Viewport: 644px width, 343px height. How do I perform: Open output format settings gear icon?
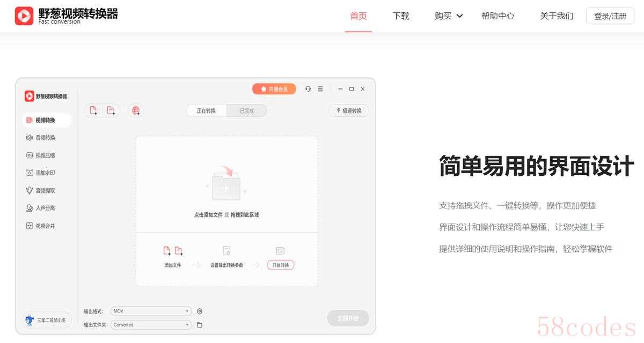[200, 311]
